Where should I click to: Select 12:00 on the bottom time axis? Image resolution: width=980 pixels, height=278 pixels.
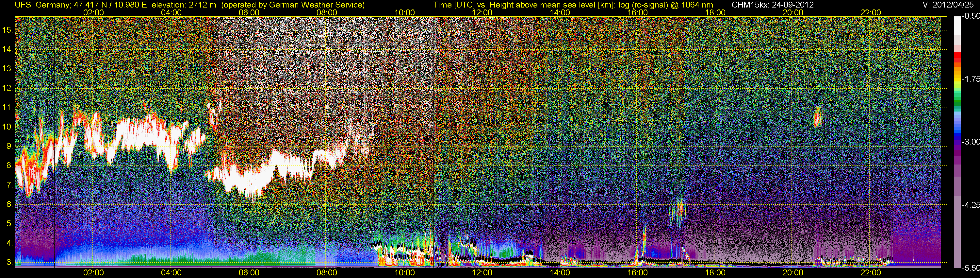(482, 273)
